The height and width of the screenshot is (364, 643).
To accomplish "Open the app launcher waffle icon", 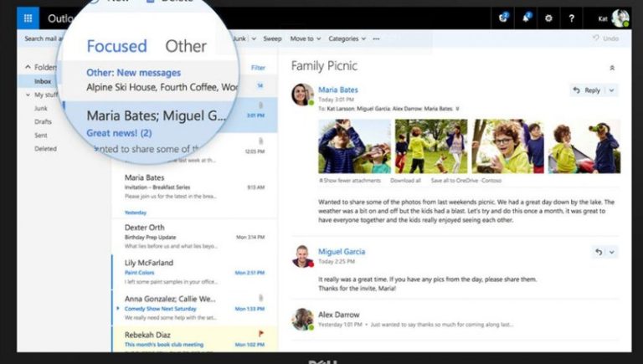I will 28,18.
